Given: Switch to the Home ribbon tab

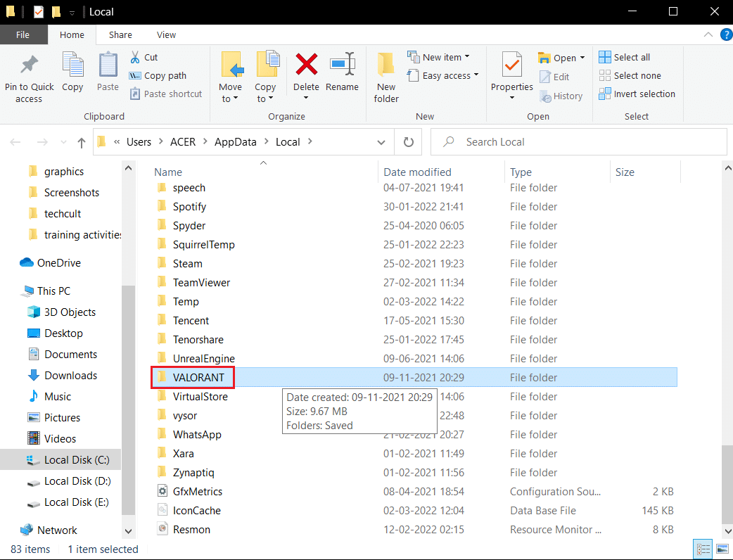Looking at the screenshot, I should [x=72, y=34].
